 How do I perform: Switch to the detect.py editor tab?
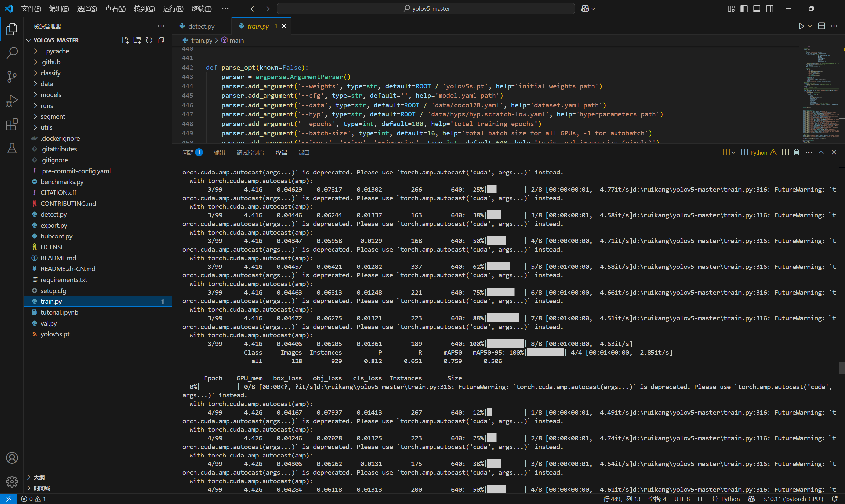(201, 26)
